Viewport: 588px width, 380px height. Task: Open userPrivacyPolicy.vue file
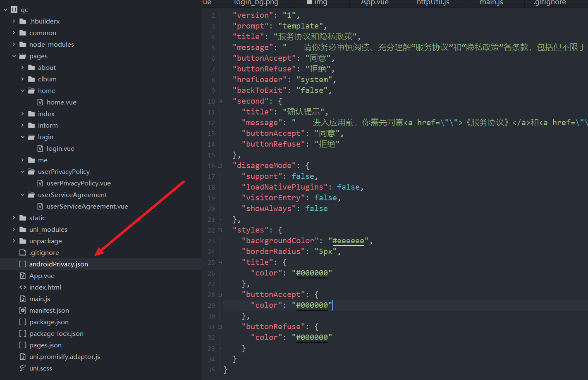click(79, 183)
